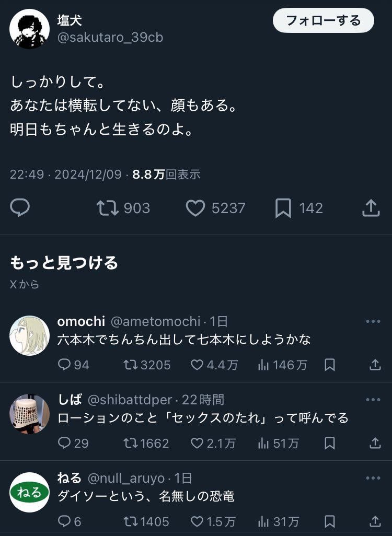View analytics on omochi's 146万 views post
This screenshot has width=392, height=536.
263,365
